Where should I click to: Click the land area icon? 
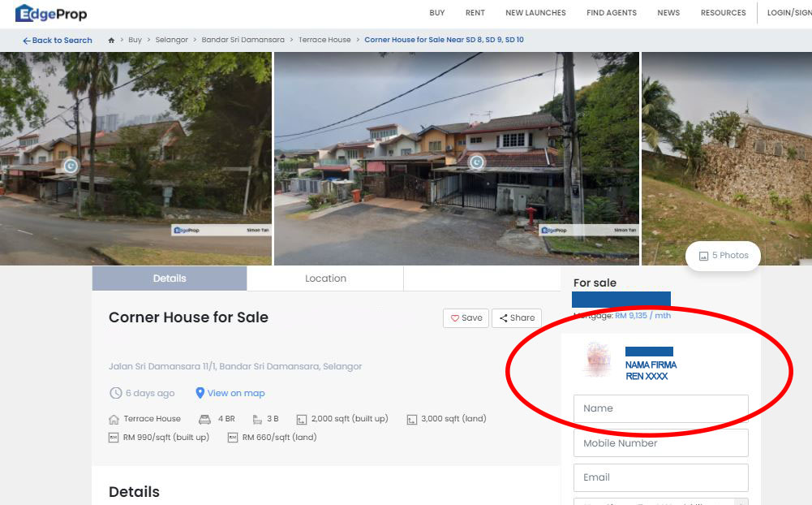412,420
